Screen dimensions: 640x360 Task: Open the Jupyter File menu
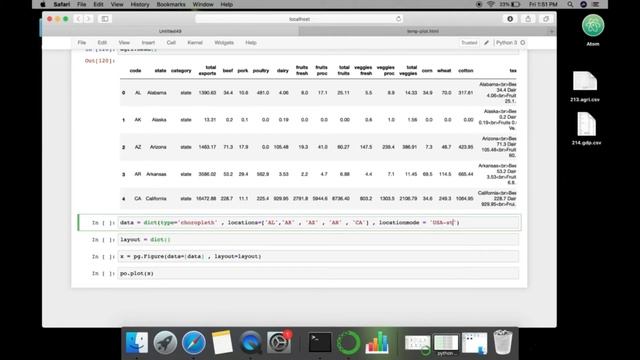tap(82, 42)
